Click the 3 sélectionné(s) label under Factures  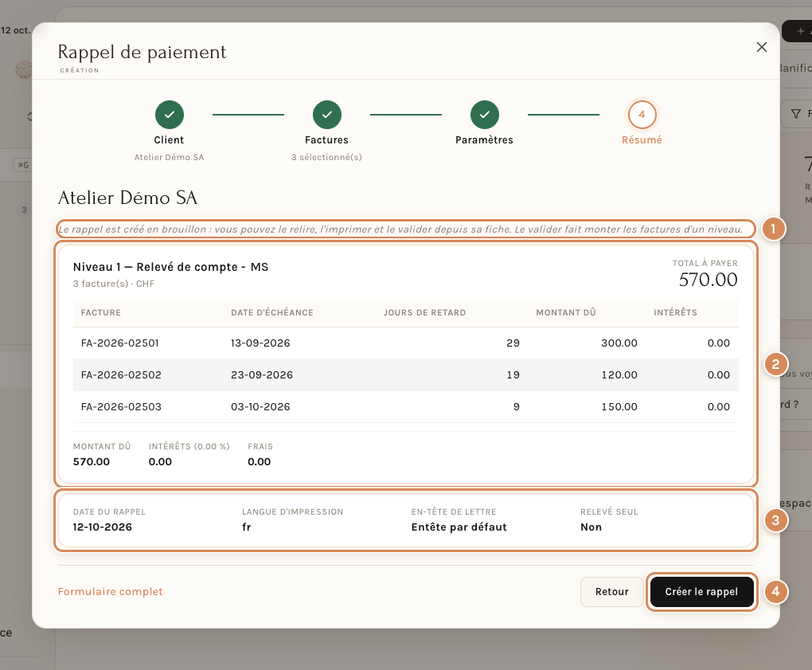coord(326,157)
